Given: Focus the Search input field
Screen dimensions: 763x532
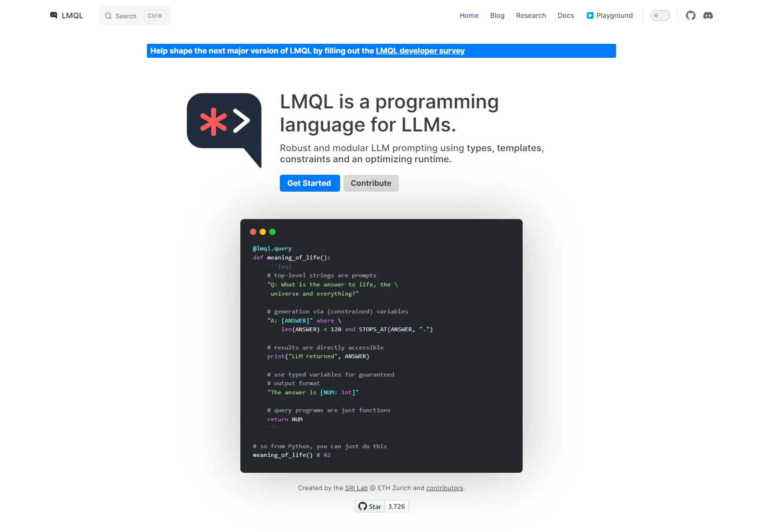Looking at the screenshot, I should click(135, 15).
